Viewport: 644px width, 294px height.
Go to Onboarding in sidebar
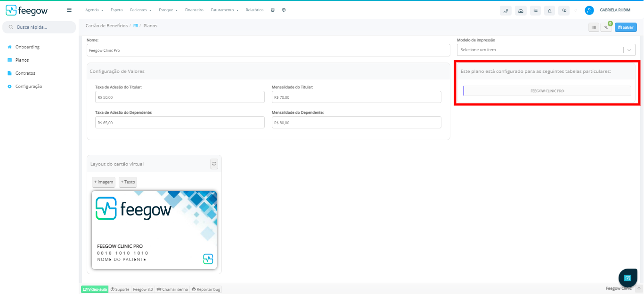pyautogui.click(x=27, y=47)
